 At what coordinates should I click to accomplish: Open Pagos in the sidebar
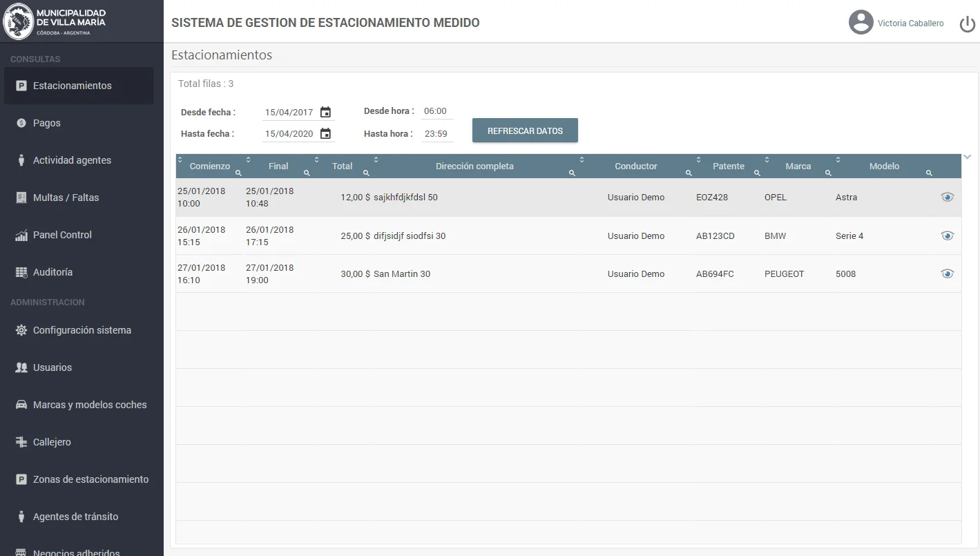point(47,123)
